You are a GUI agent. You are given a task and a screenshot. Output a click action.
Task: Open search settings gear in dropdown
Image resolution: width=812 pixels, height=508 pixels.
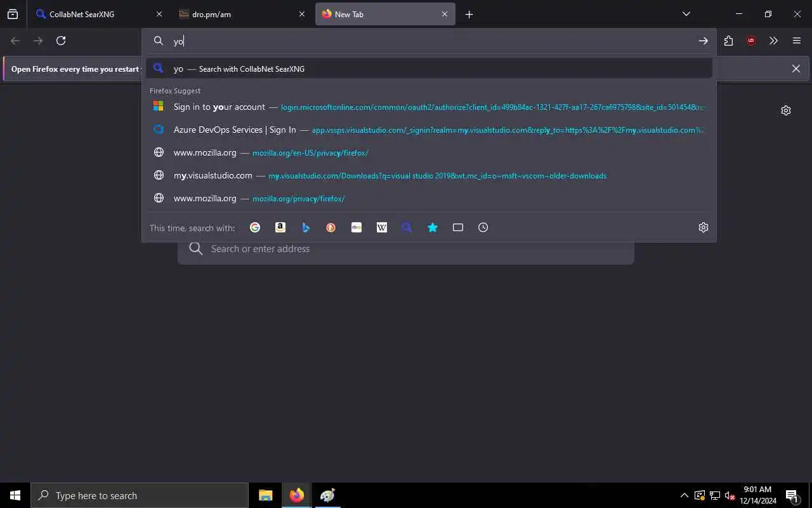(704, 227)
